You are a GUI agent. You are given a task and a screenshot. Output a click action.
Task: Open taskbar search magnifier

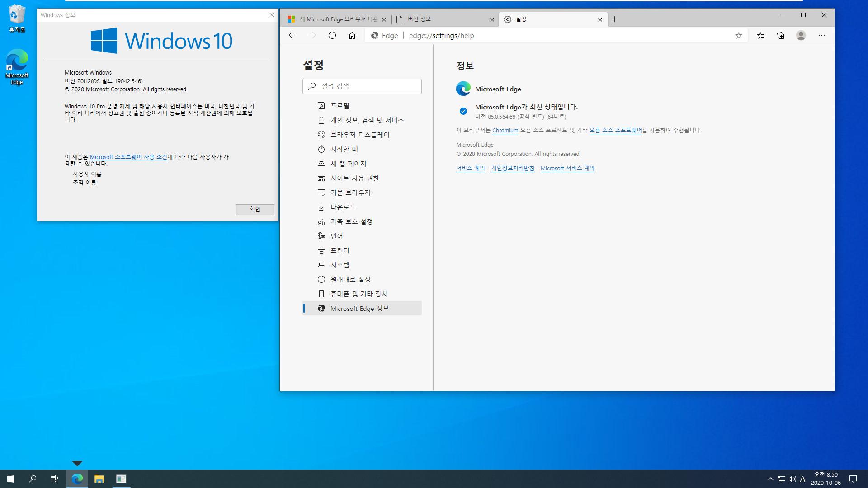click(33, 479)
